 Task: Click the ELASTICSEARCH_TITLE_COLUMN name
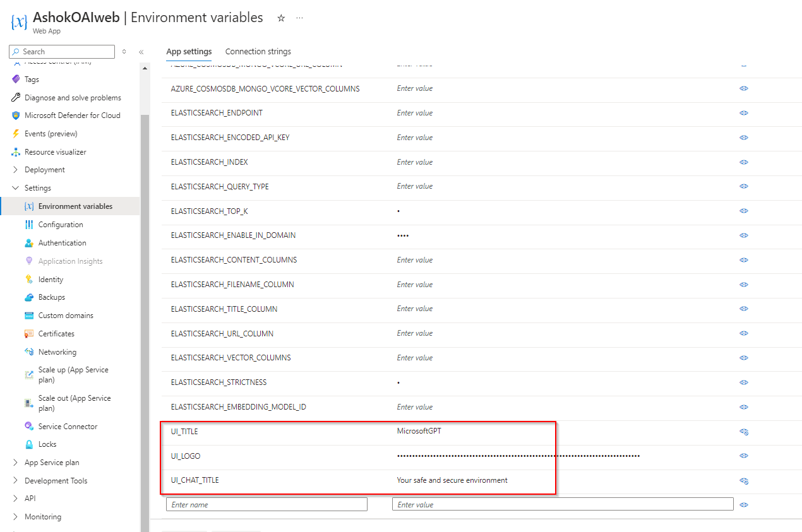(x=224, y=309)
